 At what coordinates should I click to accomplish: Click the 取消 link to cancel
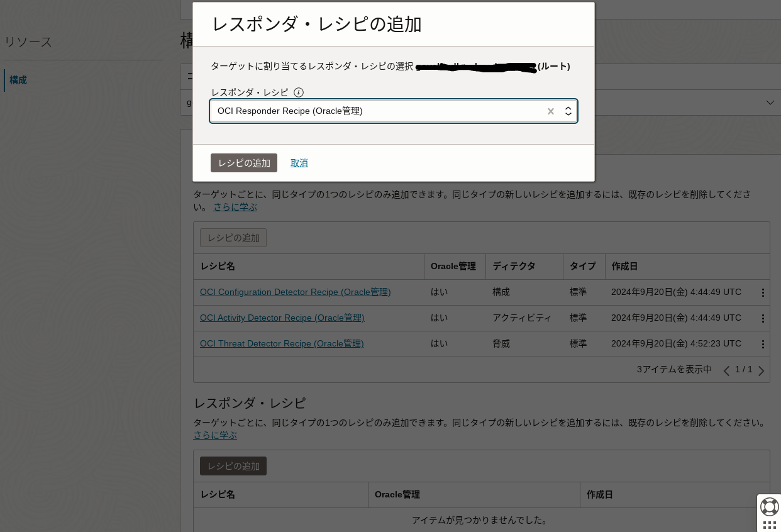click(x=299, y=163)
